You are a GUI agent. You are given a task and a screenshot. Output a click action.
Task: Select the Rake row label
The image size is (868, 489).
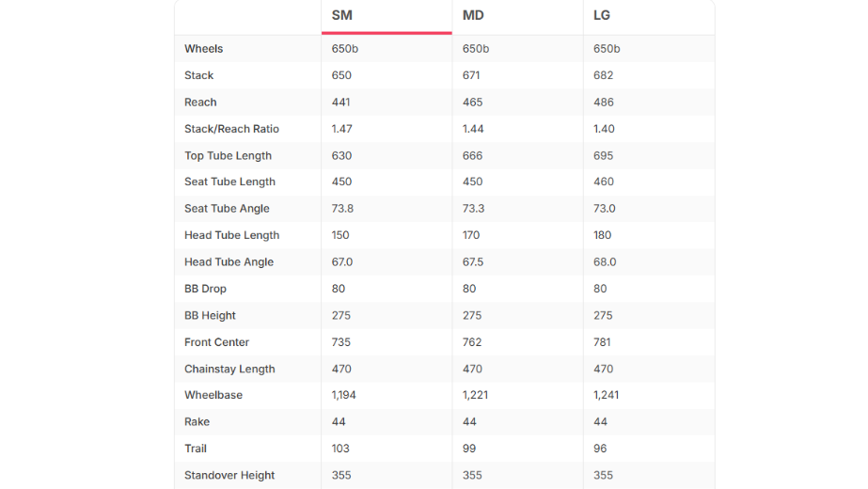[x=197, y=422]
